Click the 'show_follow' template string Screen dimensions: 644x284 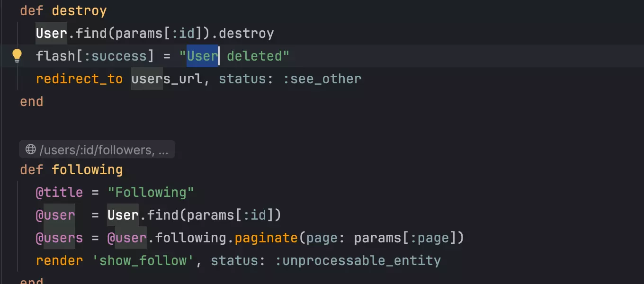click(x=143, y=261)
